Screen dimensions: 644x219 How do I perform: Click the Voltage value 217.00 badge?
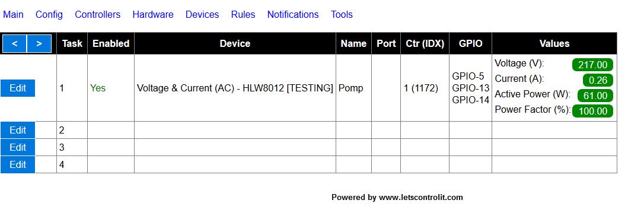click(592, 65)
